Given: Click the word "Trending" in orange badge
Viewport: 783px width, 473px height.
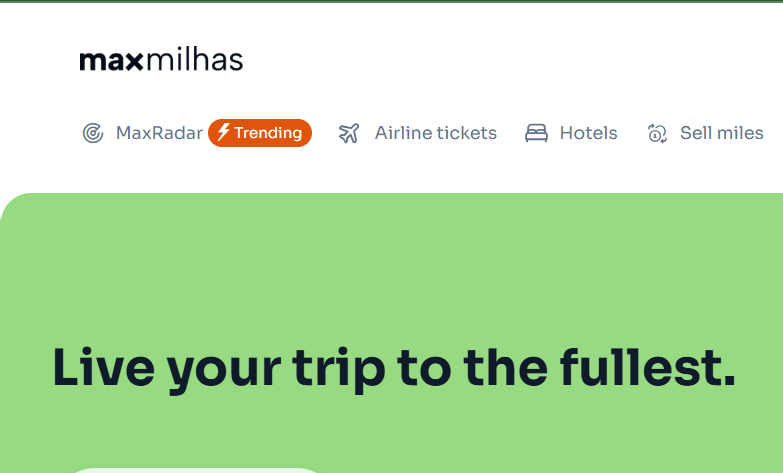Looking at the screenshot, I should click(x=268, y=133).
